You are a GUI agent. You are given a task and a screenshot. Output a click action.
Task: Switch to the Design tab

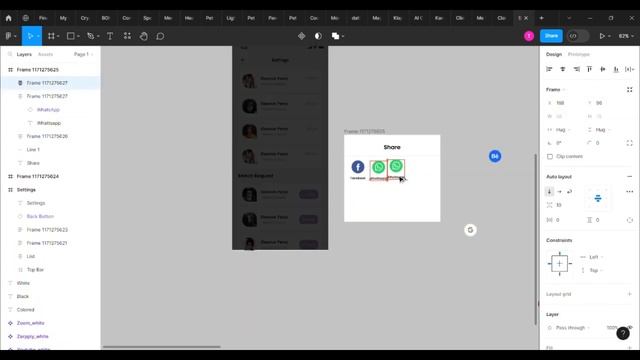(x=554, y=54)
